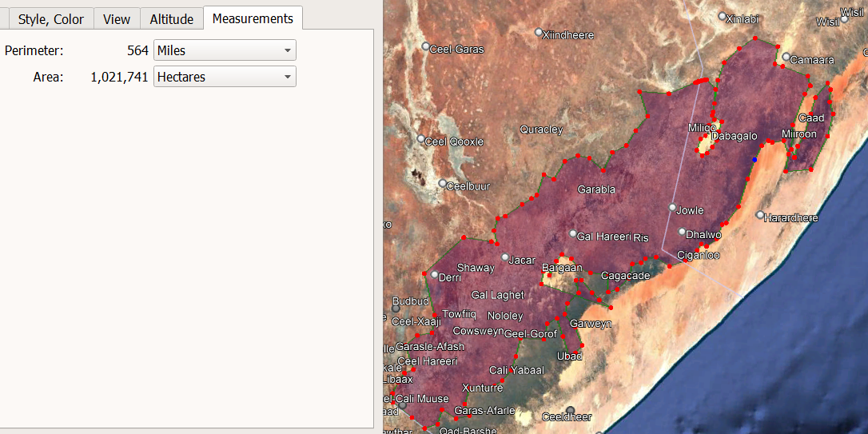Click the Gal Hareeri placemark icon
The height and width of the screenshot is (434, 868).
tap(572, 234)
